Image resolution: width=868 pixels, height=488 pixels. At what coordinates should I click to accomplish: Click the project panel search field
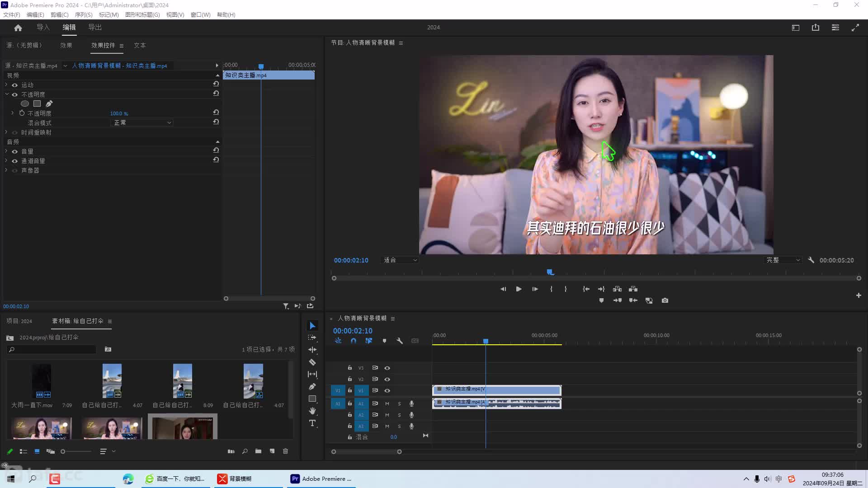(52, 349)
